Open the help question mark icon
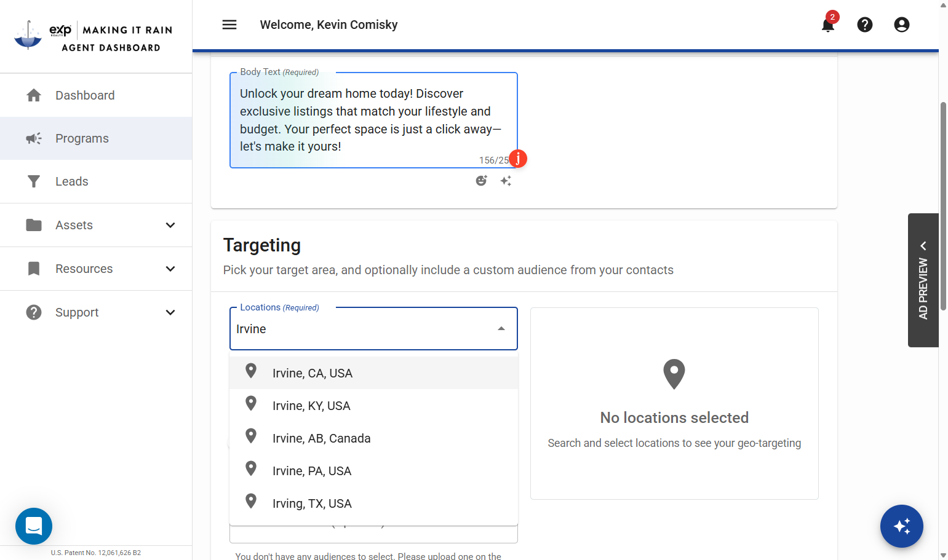The height and width of the screenshot is (560, 948). coord(865,25)
